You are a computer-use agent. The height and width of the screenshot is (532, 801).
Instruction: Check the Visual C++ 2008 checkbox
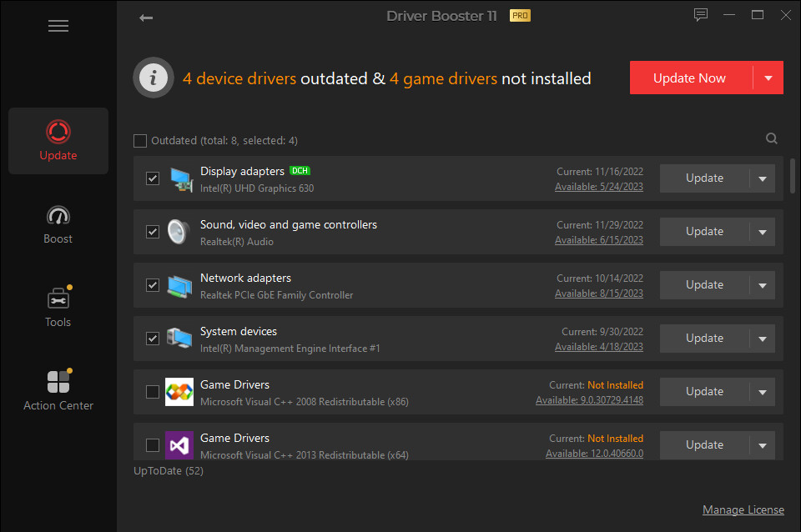coord(153,392)
